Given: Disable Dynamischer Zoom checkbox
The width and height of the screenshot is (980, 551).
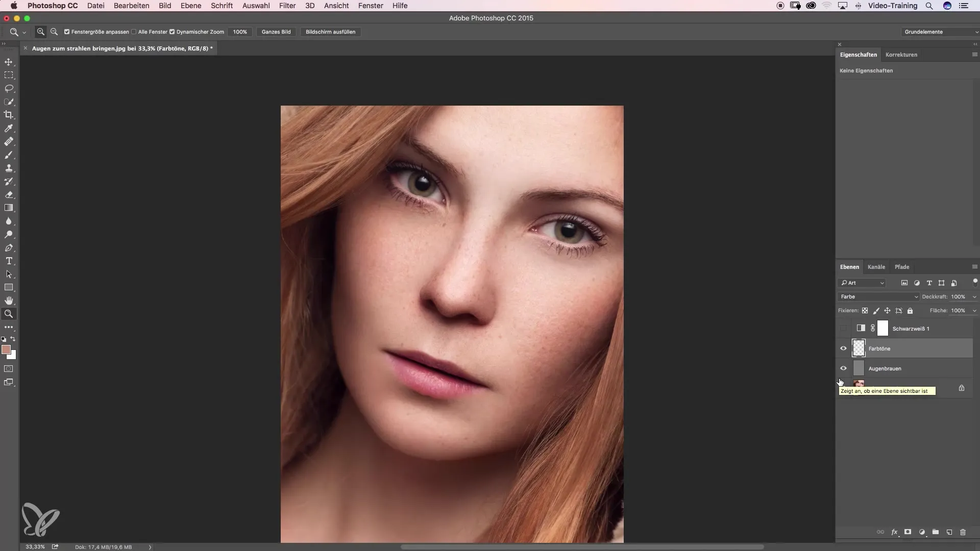Looking at the screenshot, I should coord(172,32).
